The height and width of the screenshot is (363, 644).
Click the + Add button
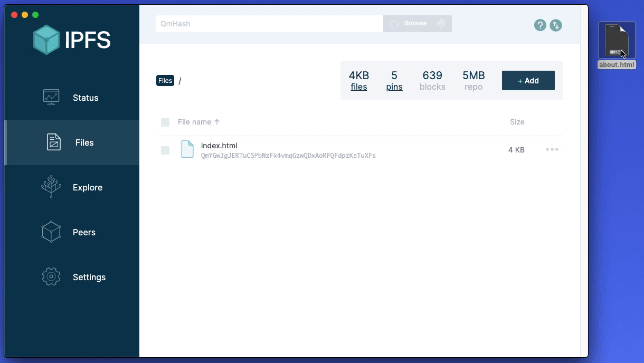(528, 81)
